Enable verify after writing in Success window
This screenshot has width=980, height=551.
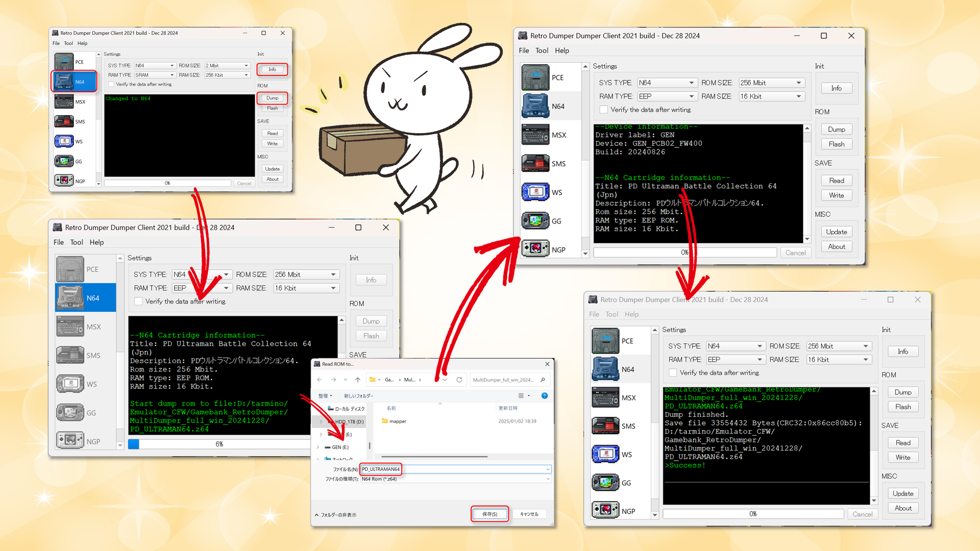pyautogui.click(x=673, y=373)
